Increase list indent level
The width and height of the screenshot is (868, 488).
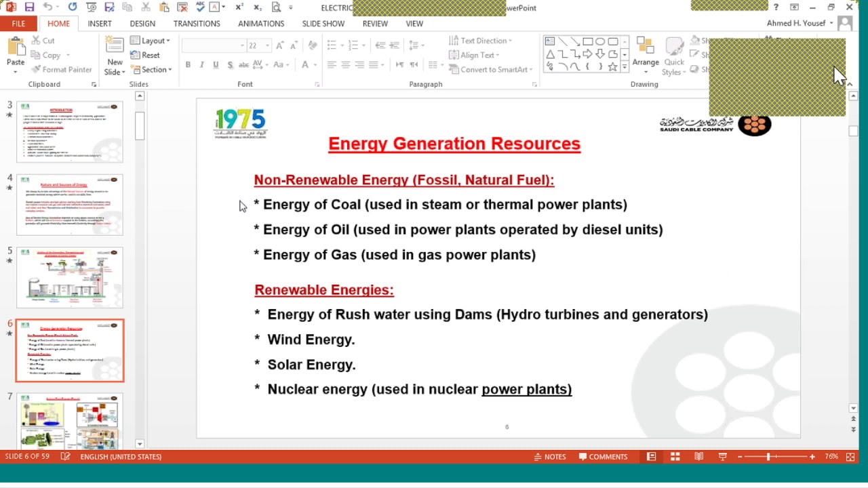pyautogui.click(x=394, y=45)
